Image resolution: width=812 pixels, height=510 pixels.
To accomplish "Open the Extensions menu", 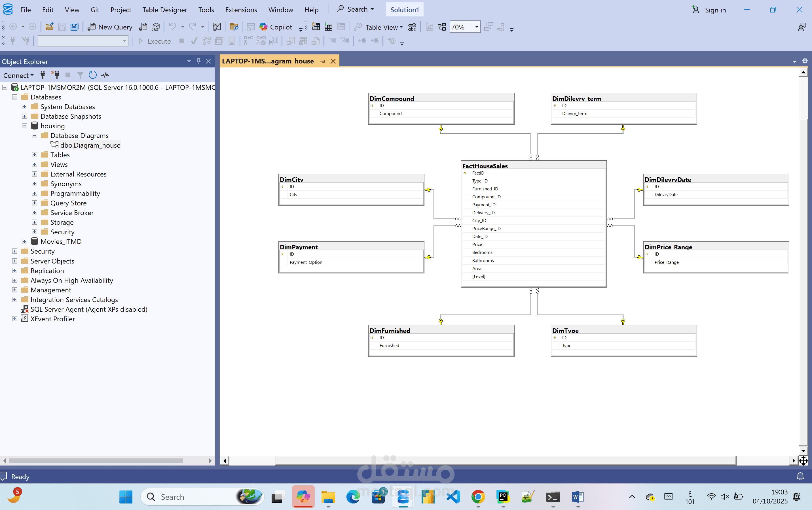I will pyautogui.click(x=241, y=10).
